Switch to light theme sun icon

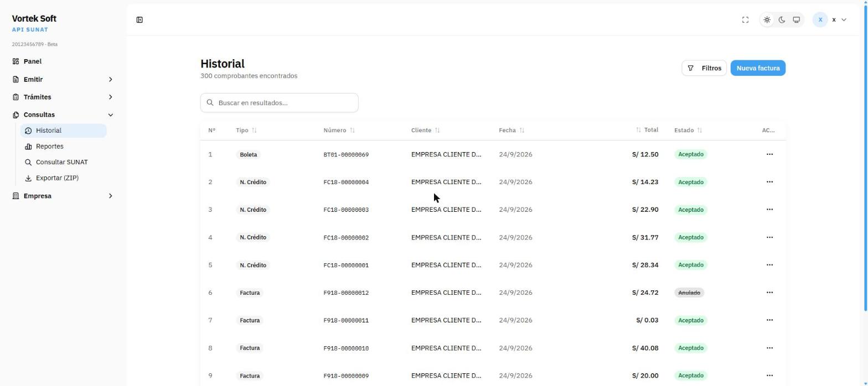coord(767,20)
